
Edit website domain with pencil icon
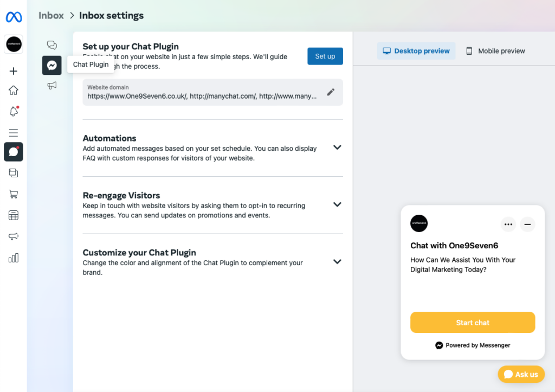click(x=331, y=92)
